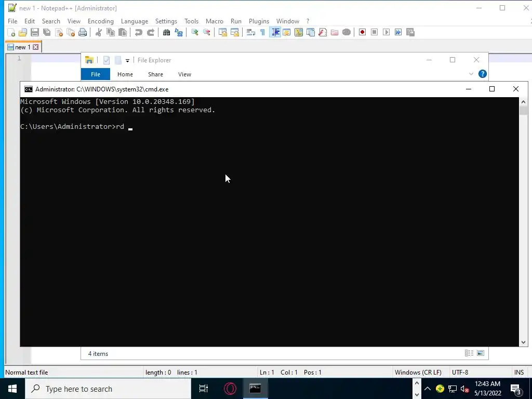Open the Function List icon
Screen dimensions: 532x399
(x=323, y=32)
